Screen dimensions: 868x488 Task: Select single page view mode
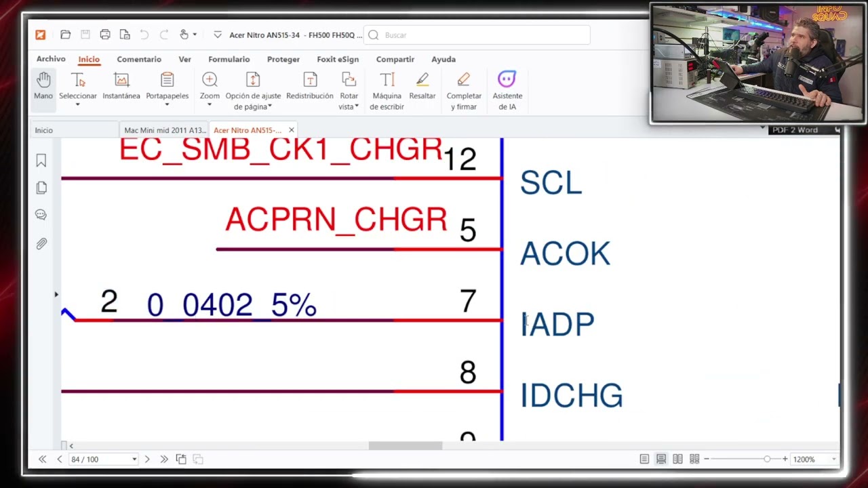tap(644, 460)
